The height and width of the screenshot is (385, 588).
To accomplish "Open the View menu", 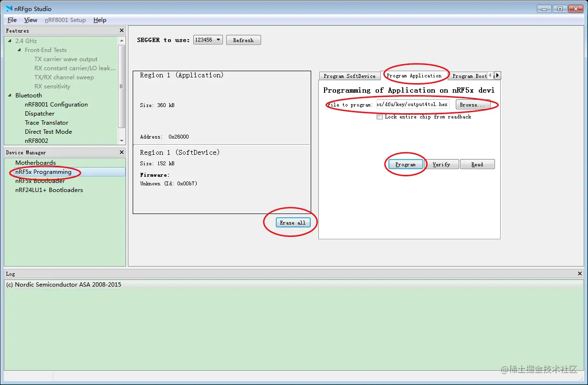I will coord(31,20).
